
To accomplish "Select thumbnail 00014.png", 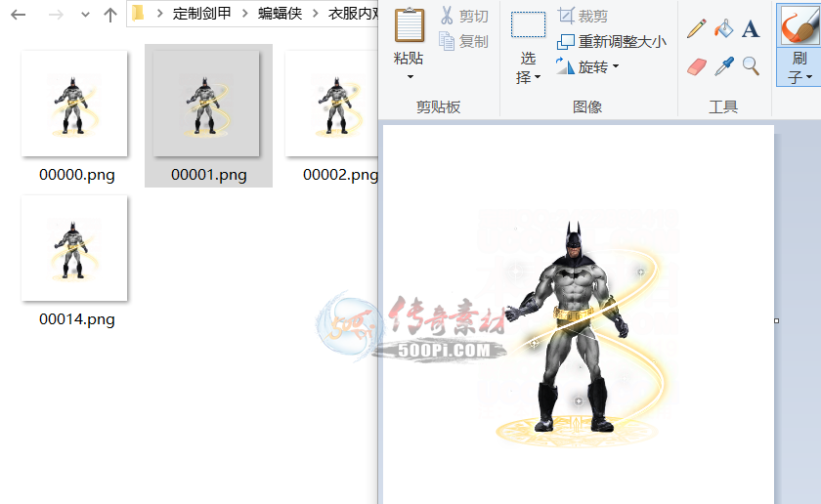I will tap(74, 248).
